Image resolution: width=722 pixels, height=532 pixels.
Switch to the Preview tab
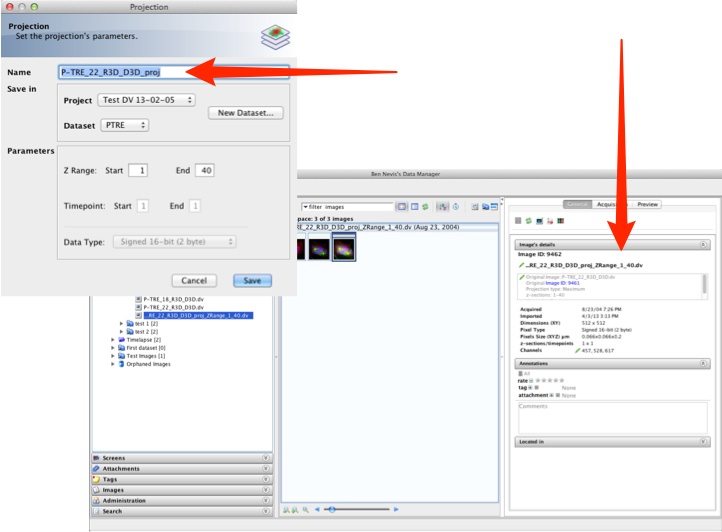point(648,203)
